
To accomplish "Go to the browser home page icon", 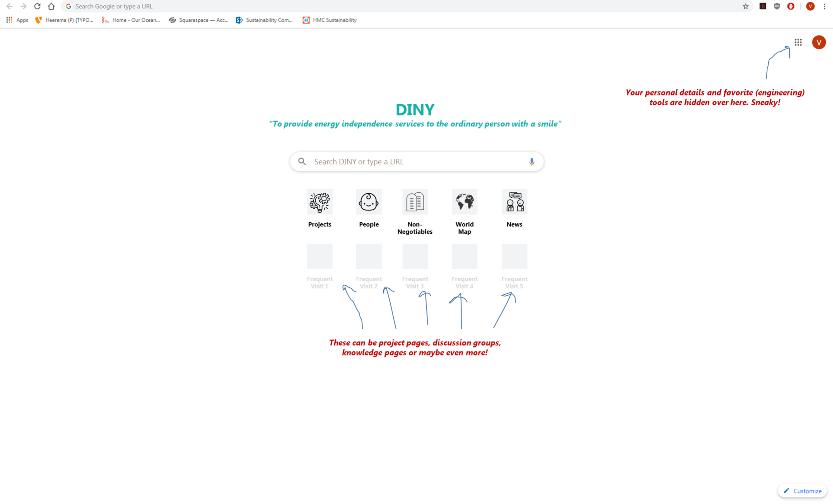I will pos(51,6).
